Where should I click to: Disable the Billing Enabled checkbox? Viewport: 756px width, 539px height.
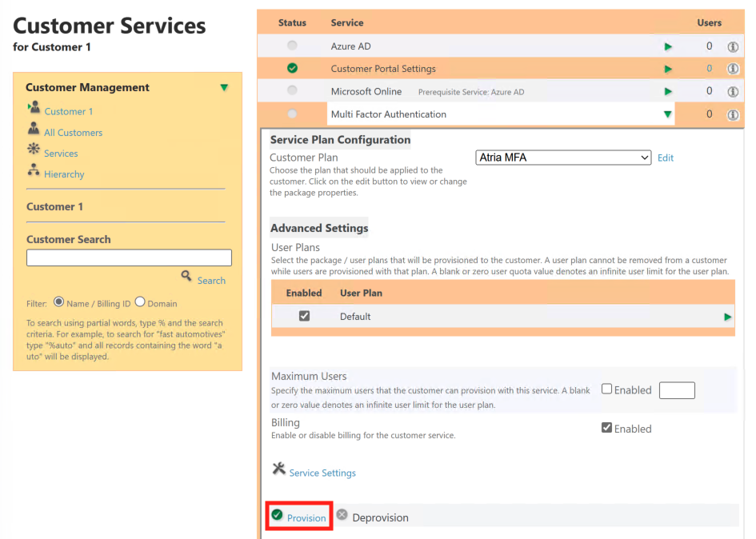[x=606, y=428]
